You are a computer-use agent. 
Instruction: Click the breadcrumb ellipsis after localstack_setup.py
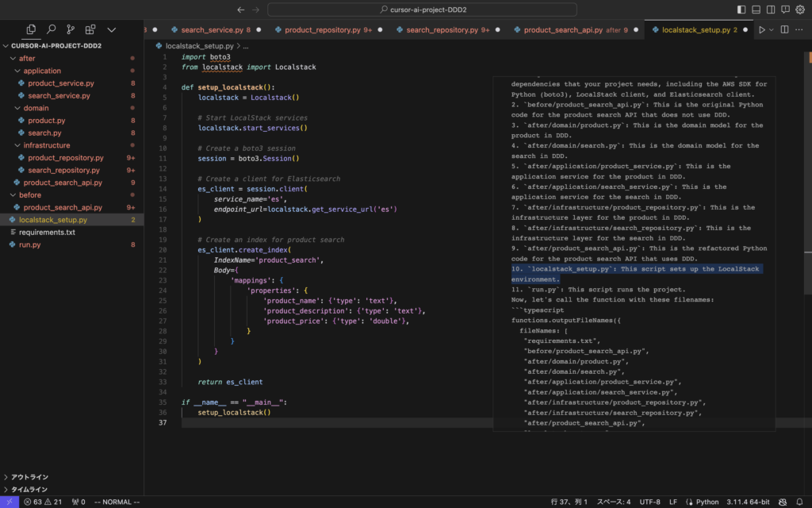coord(246,46)
